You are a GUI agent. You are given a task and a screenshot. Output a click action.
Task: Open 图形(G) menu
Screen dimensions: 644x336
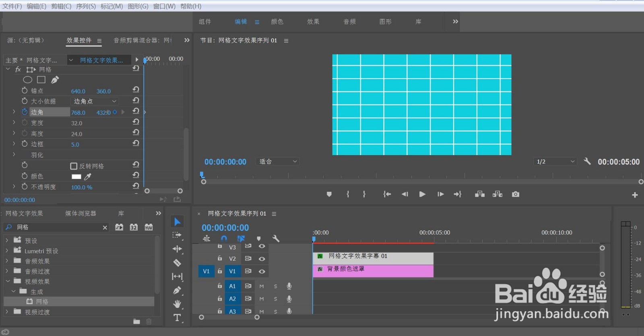click(x=138, y=6)
